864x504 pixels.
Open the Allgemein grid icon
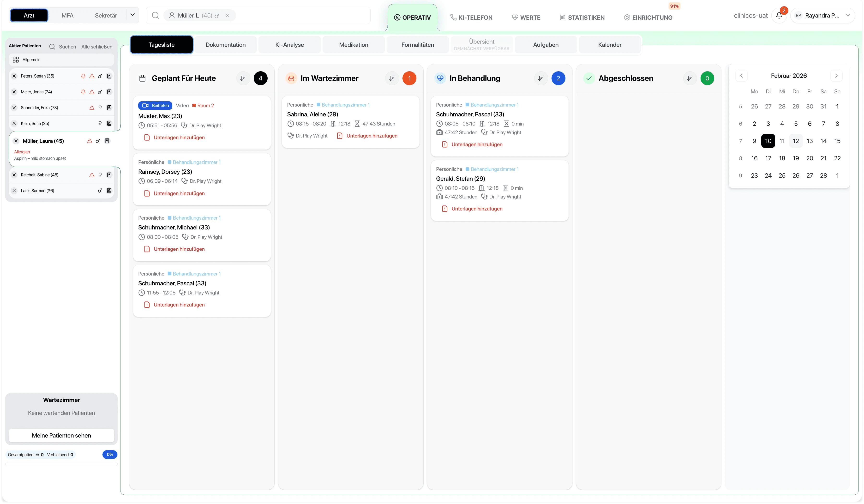click(x=15, y=60)
